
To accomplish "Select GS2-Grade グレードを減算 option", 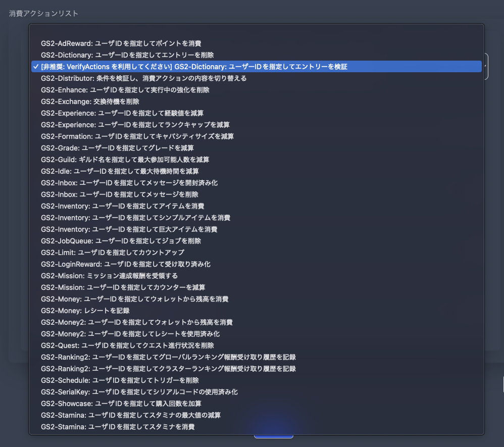I will pyautogui.click(x=256, y=148).
